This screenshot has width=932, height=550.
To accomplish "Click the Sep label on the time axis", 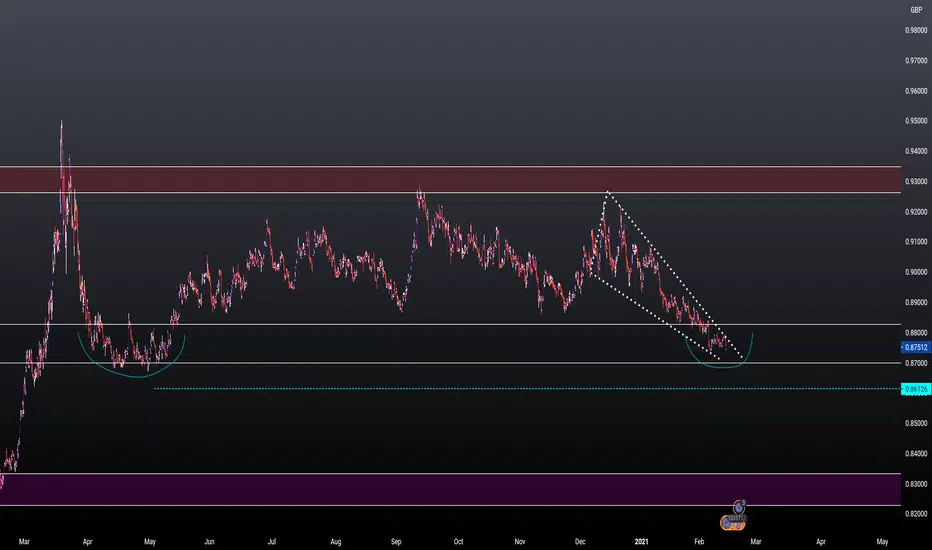I will coord(396,542).
